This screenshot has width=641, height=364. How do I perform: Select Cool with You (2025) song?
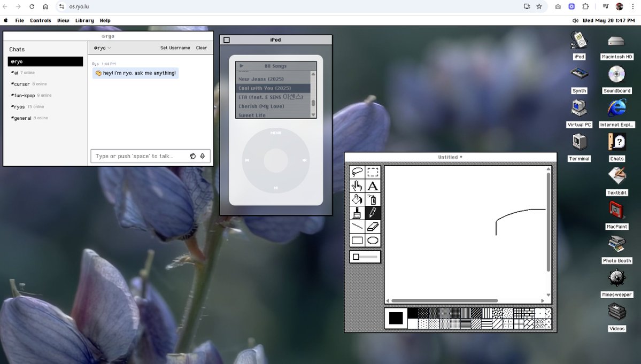pyautogui.click(x=273, y=88)
